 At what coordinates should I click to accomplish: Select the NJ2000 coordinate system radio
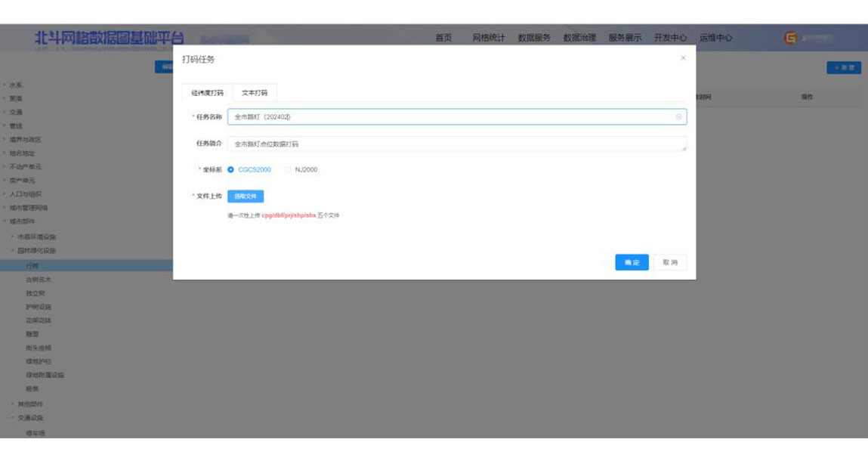click(288, 170)
